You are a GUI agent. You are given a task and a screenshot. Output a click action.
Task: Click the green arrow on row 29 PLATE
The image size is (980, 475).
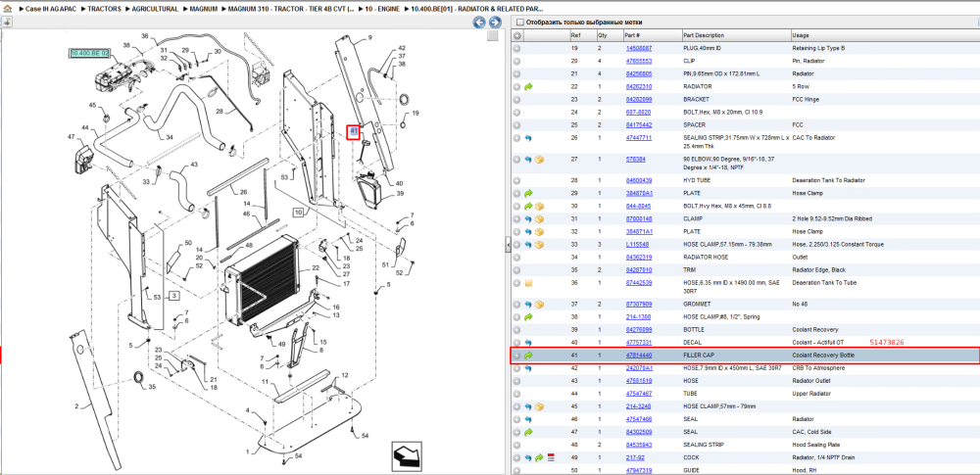point(528,193)
